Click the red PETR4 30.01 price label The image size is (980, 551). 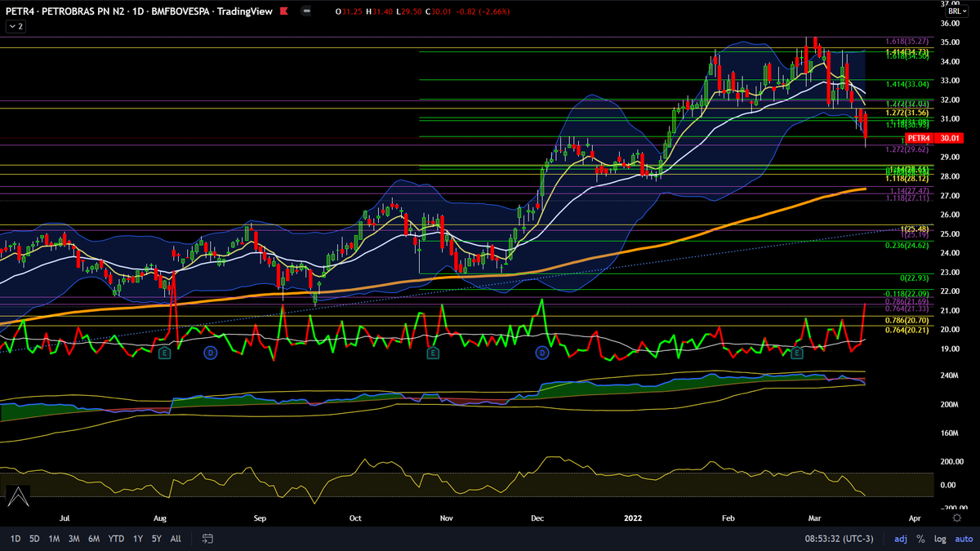tap(934, 138)
